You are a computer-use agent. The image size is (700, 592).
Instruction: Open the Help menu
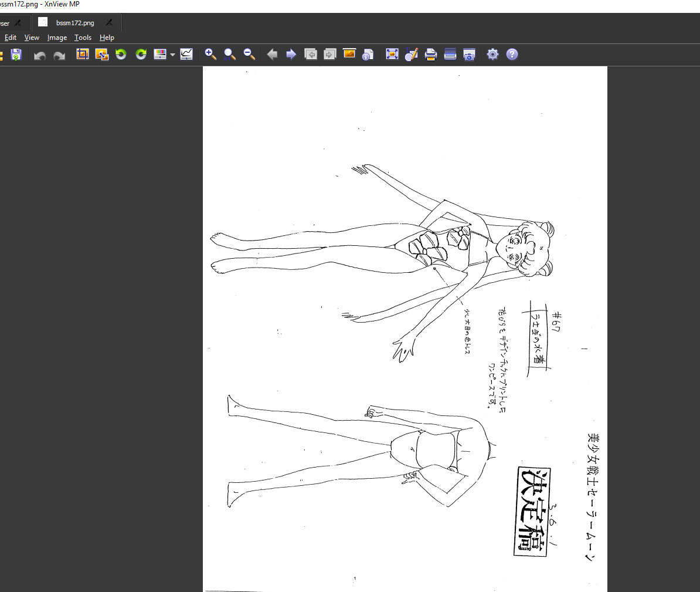pyautogui.click(x=107, y=38)
